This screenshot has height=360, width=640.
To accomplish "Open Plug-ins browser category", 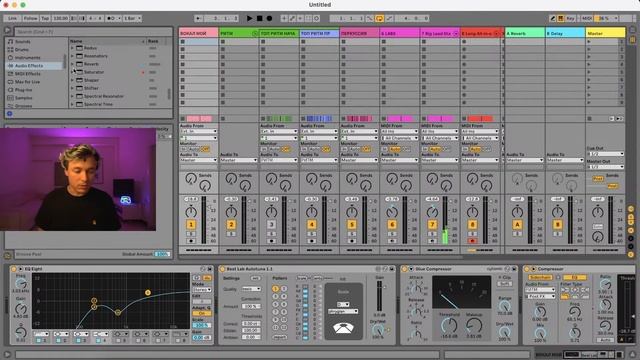I will coord(23,90).
